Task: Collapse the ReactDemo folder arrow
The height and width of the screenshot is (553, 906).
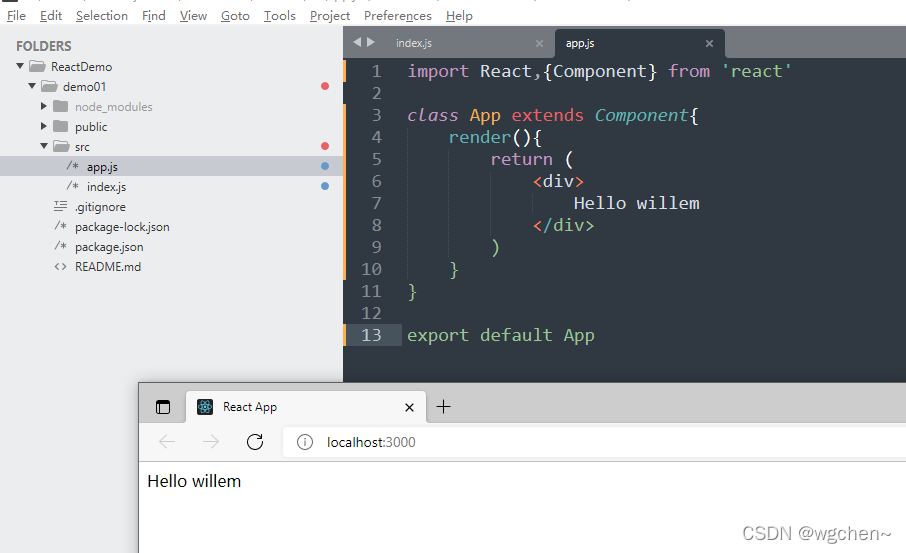Action: [20, 66]
